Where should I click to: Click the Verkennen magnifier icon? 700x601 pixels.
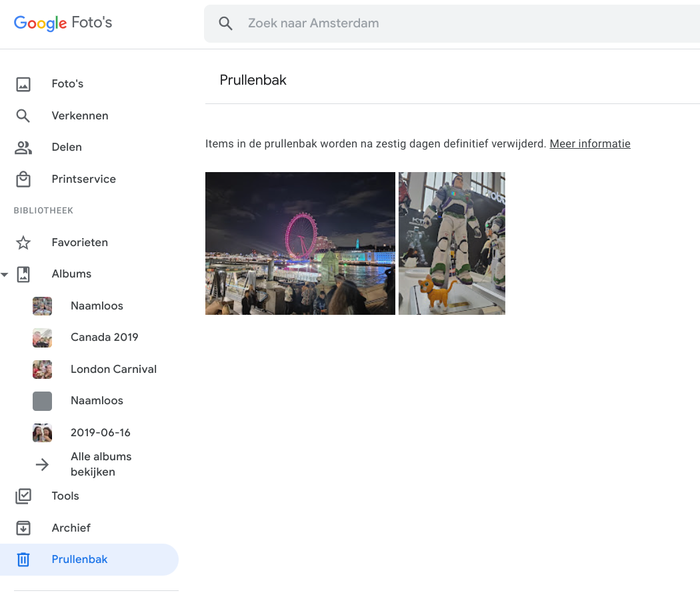coord(23,116)
